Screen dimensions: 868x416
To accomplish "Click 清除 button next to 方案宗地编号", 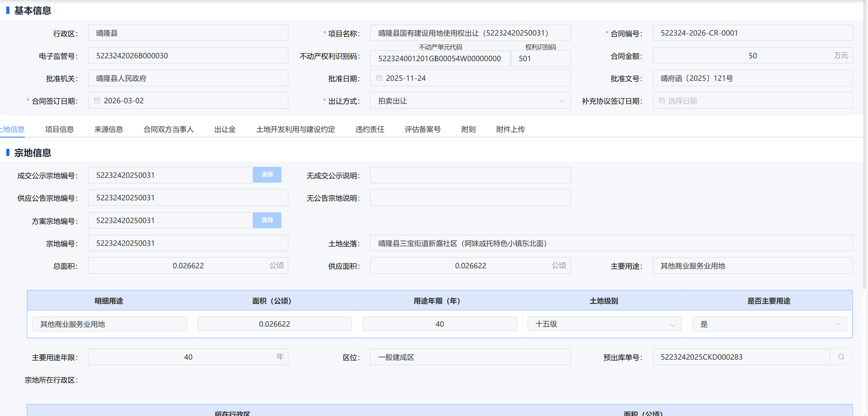I will click(x=267, y=220).
